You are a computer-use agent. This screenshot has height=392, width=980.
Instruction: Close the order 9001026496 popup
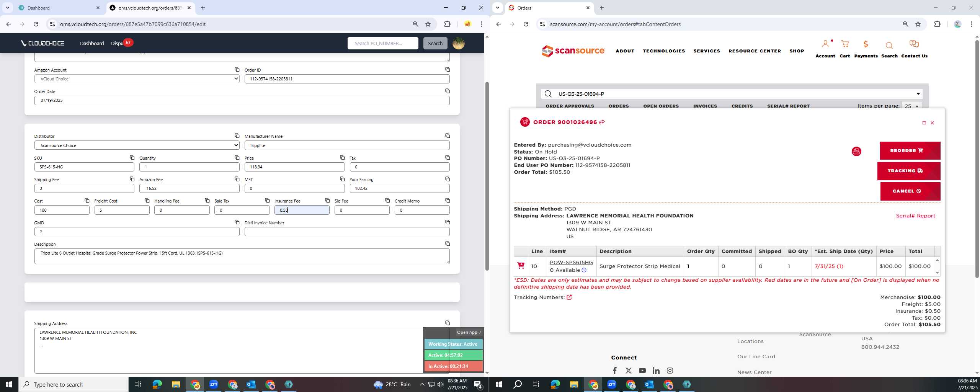pos(932,123)
